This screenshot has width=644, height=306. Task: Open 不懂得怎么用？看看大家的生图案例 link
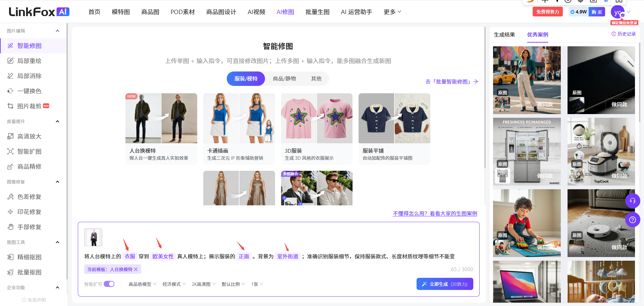[435, 213]
